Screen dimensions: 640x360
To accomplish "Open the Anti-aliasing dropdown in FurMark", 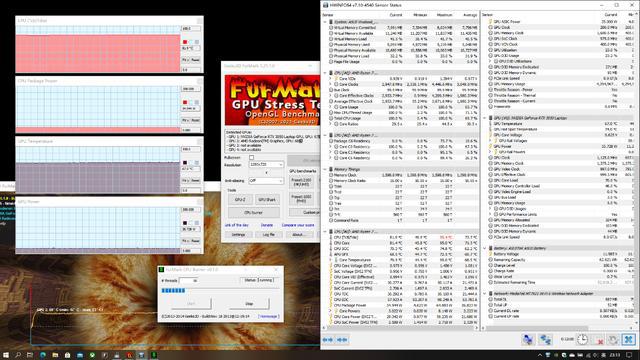I will 266,180.
